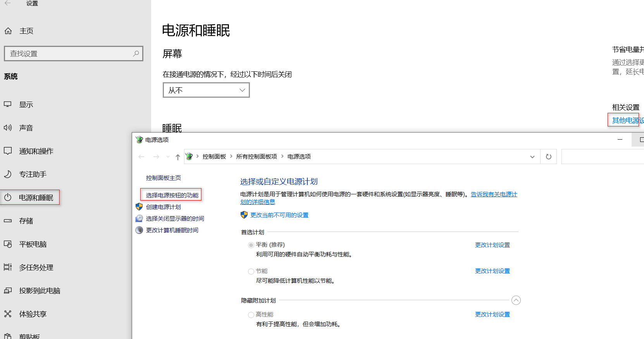Open 平板电脑 tablet settings

33,244
